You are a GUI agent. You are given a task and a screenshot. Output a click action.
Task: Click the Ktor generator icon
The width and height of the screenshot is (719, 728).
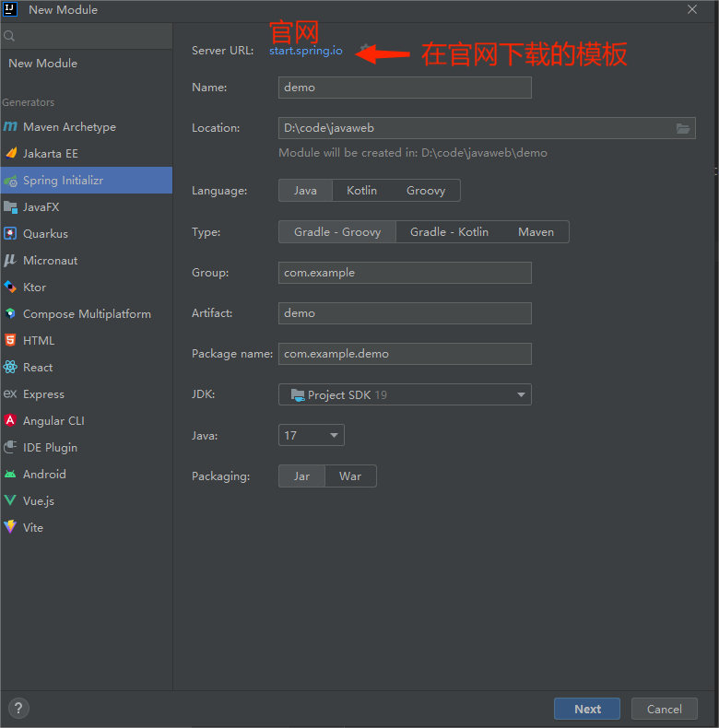[10, 287]
